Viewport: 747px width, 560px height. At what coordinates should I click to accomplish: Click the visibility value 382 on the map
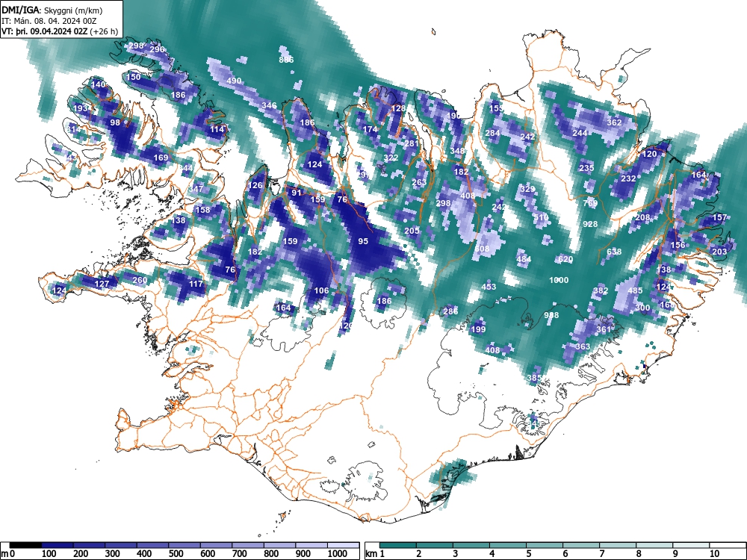(x=601, y=290)
